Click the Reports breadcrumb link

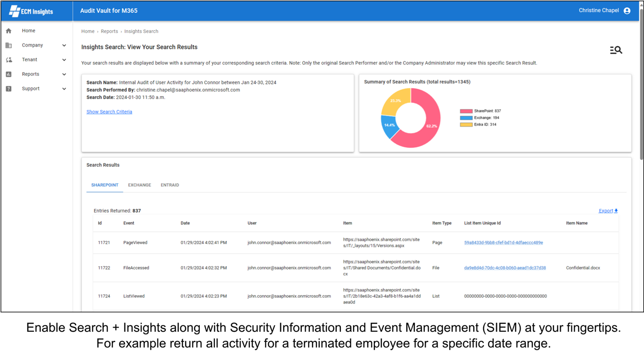click(109, 32)
